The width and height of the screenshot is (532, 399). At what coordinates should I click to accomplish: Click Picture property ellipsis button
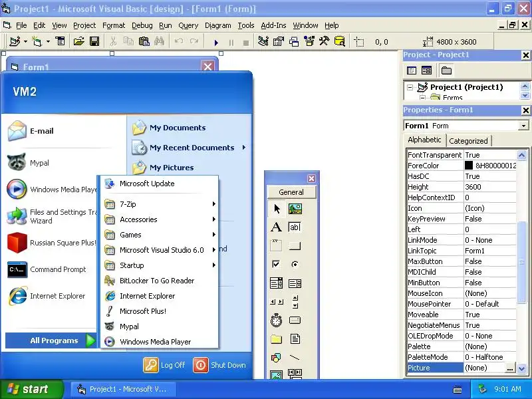coord(510,368)
